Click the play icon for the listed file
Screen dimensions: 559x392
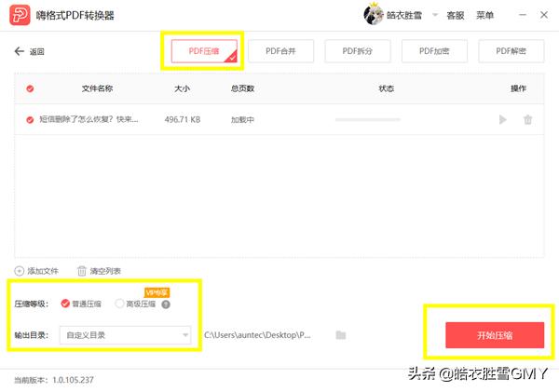click(x=503, y=120)
